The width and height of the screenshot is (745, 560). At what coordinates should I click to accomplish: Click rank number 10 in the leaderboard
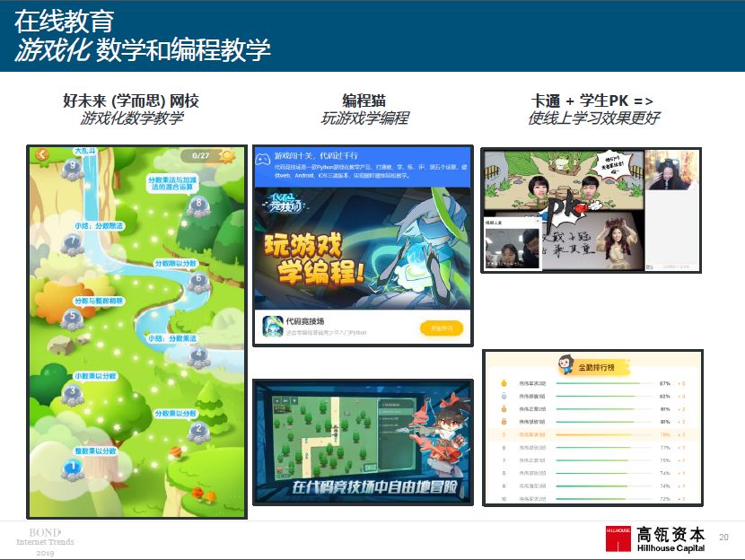(x=504, y=499)
